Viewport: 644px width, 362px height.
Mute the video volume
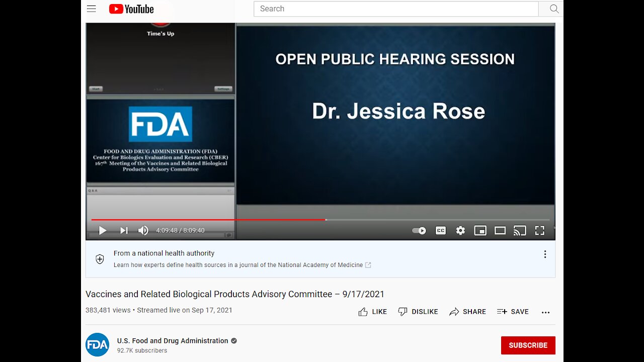click(143, 230)
